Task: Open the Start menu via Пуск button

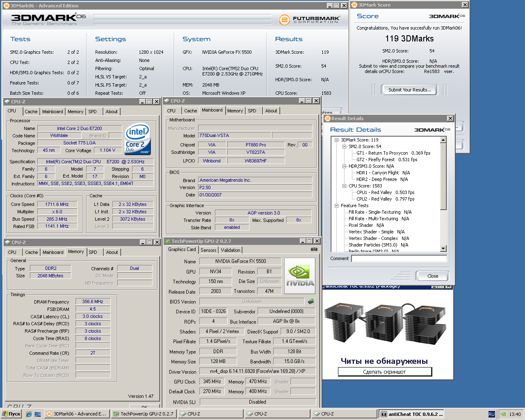Action: point(11,414)
